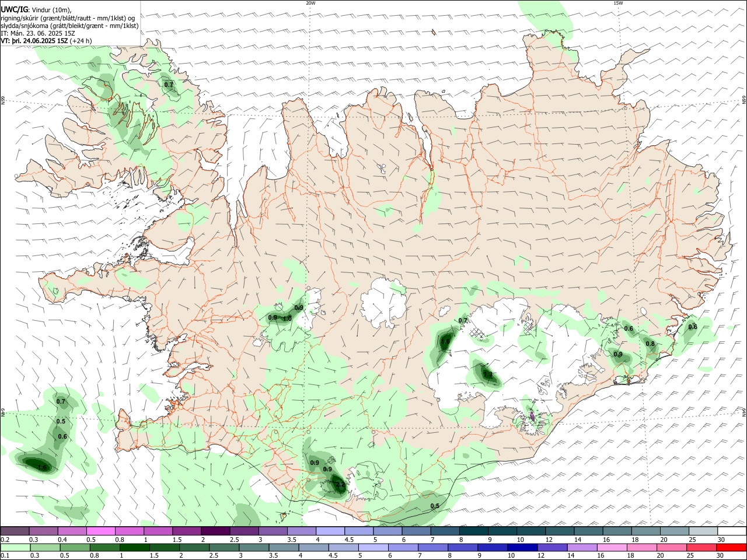The image size is (747, 560).
Task: Click the bright magenta 0.5 swatch in upper legend row
Action: pyautogui.click(x=100, y=531)
